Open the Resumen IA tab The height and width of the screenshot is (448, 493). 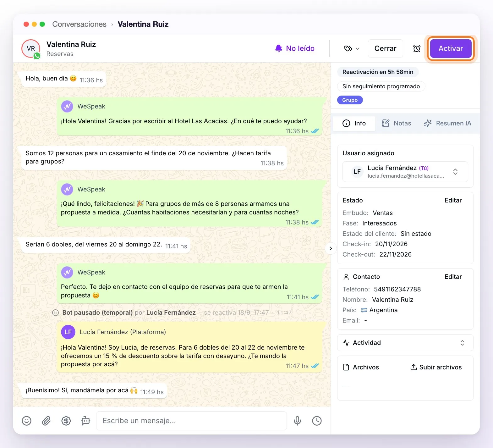tap(447, 123)
